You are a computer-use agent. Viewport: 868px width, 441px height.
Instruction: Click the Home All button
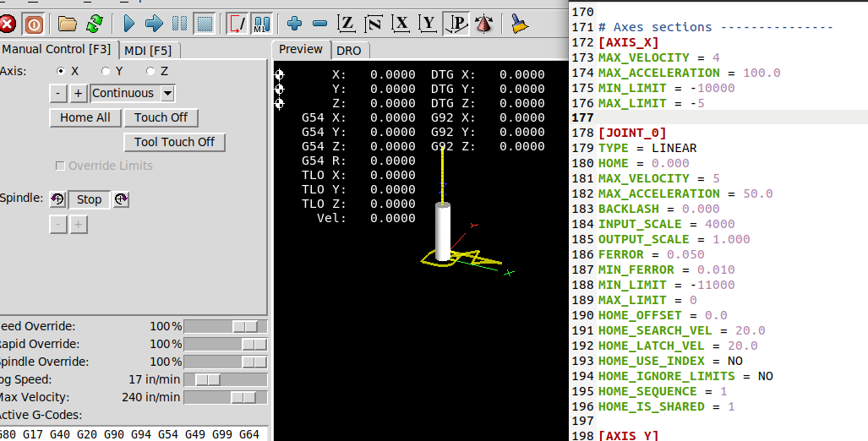[x=85, y=118]
